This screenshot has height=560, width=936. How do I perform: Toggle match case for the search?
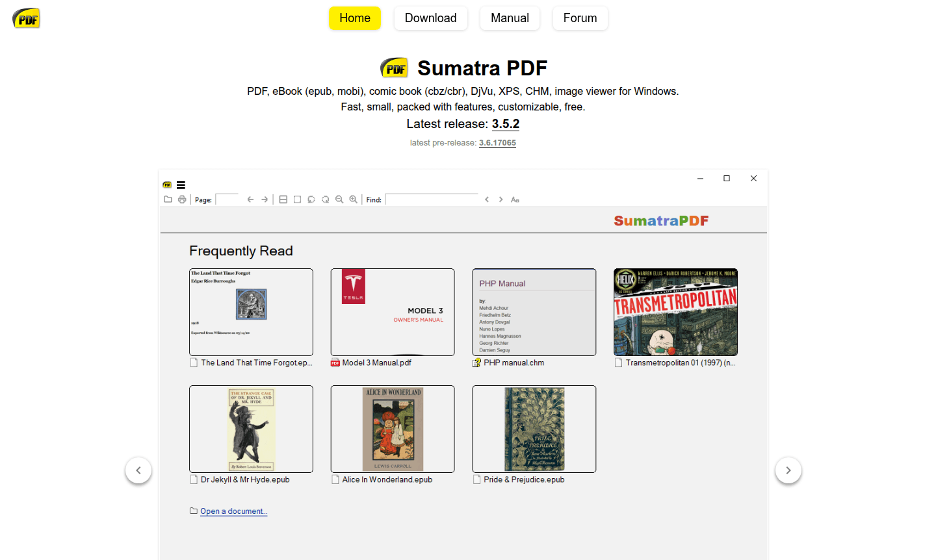click(515, 199)
